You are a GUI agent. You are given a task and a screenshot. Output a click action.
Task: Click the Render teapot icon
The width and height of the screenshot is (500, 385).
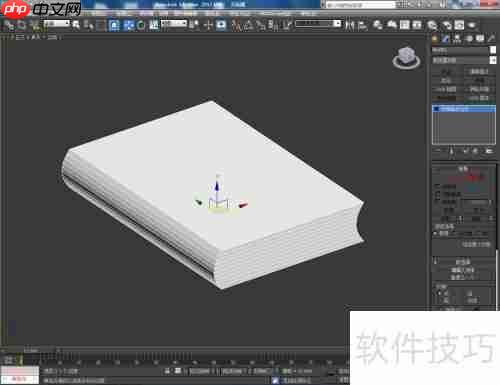pos(471,25)
